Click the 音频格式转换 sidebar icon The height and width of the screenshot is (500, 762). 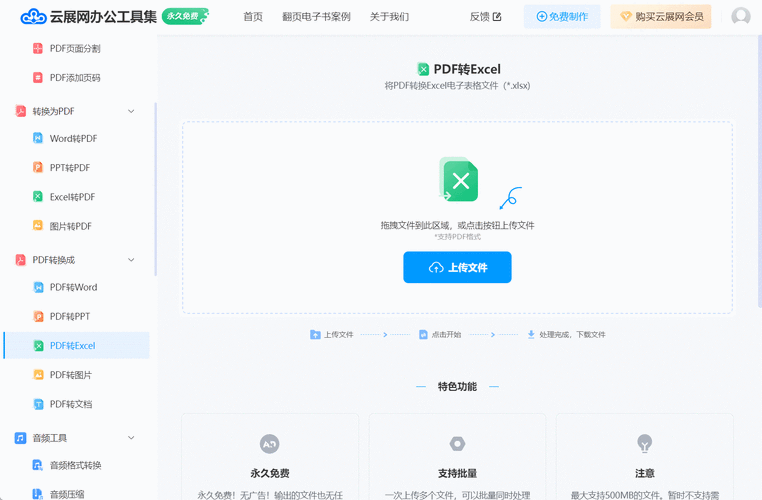click(x=38, y=465)
